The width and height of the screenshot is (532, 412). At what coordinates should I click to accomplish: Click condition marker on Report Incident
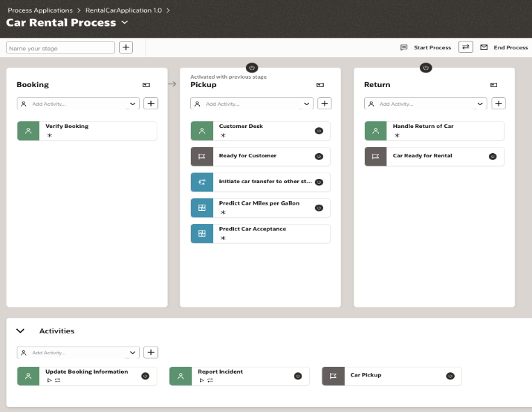click(298, 376)
